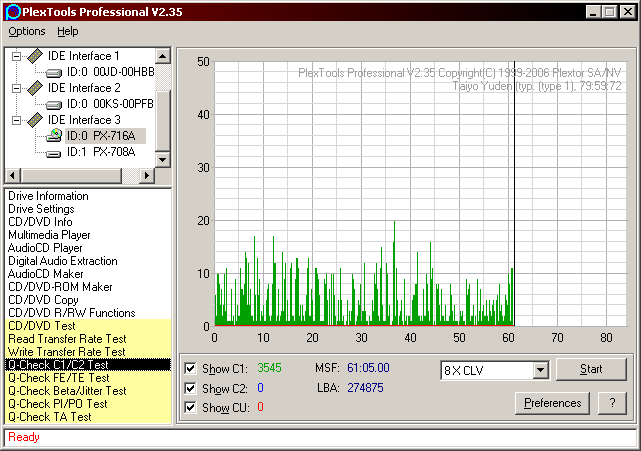Start the C1/C2 test
Viewport: 641px width, 451px height.
(x=591, y=369)
